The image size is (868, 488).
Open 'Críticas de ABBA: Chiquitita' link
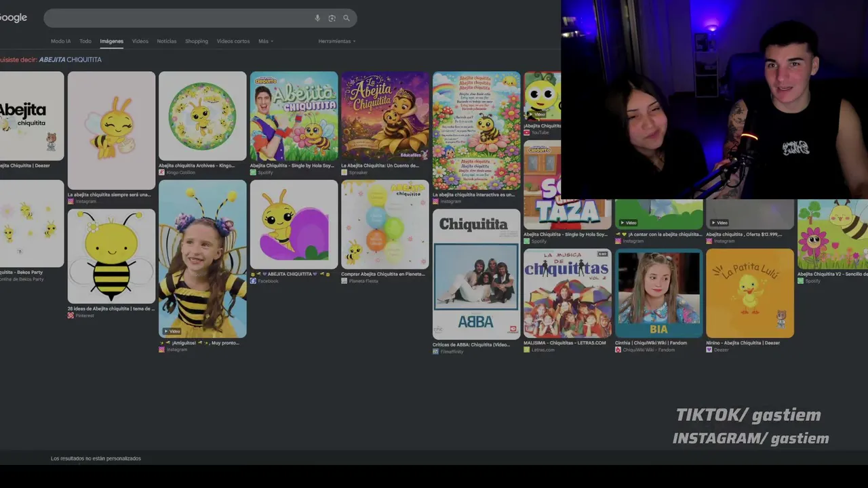pos(471,344)
